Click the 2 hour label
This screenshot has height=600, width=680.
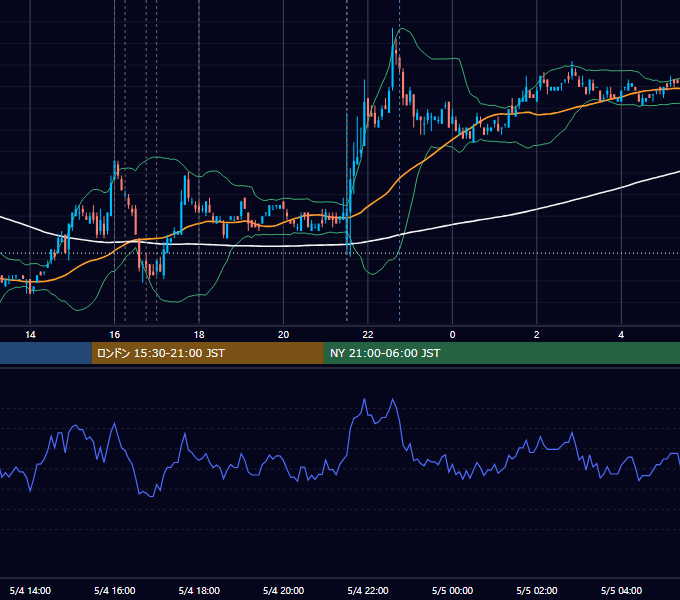(x=536, y=335)
